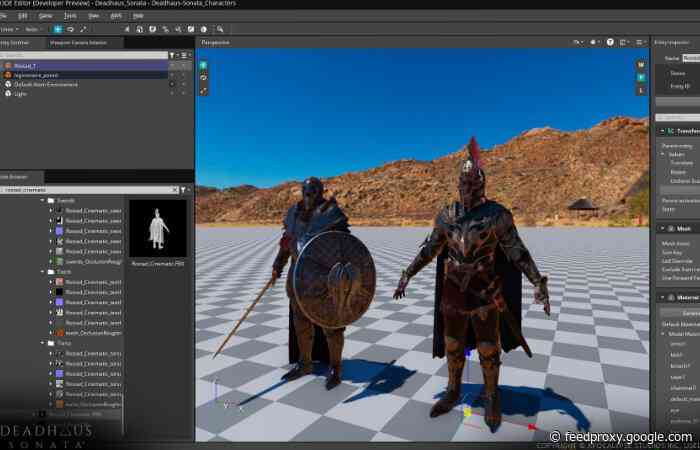Click the entity Name field in inspector
Viewport: 700px width, 450px height.
[691, 58]
